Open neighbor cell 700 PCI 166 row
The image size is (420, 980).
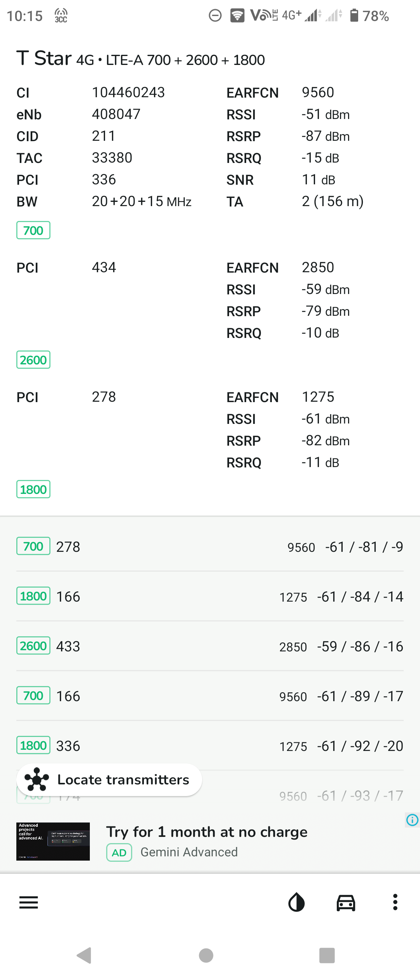[210, 696]
